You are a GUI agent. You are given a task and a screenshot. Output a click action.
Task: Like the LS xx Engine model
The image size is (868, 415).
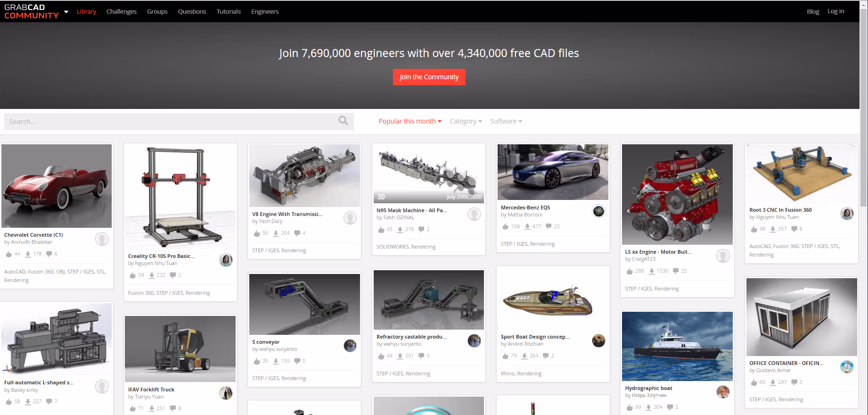(x=630, y=271)
